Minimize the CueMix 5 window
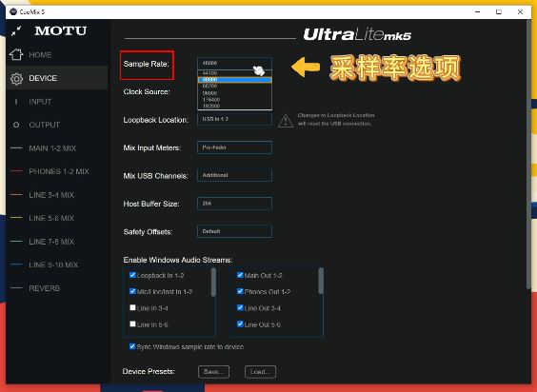This screenshot has height=392, width=537. click(x=478, y=12)
